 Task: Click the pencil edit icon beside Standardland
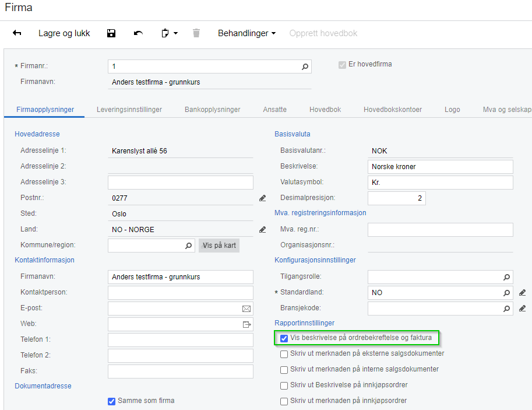point(522,293)
